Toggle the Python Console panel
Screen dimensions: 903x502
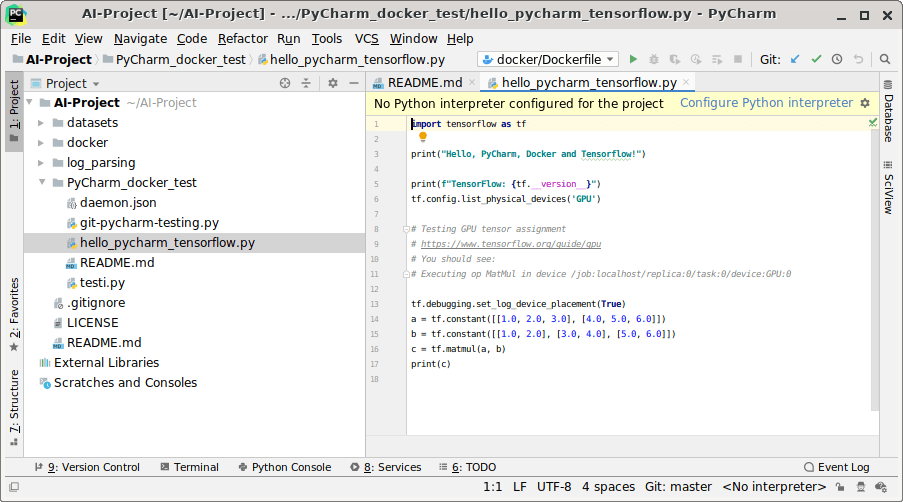[x=285, y=467]
